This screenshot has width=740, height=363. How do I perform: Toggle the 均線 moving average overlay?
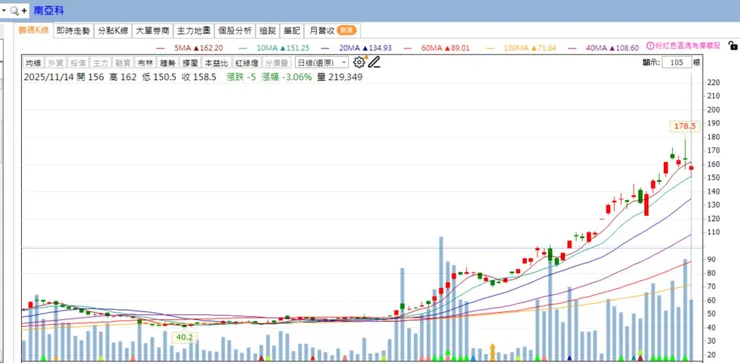pyautogui.click(x=34, y=62)
